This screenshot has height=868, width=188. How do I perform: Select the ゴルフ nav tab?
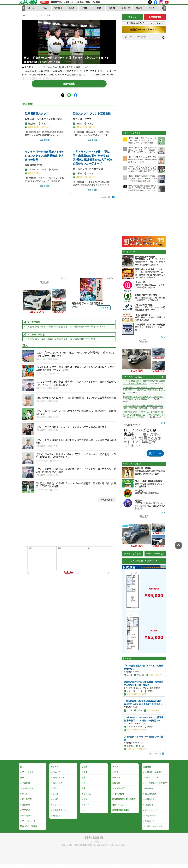[x=139, y=8]
